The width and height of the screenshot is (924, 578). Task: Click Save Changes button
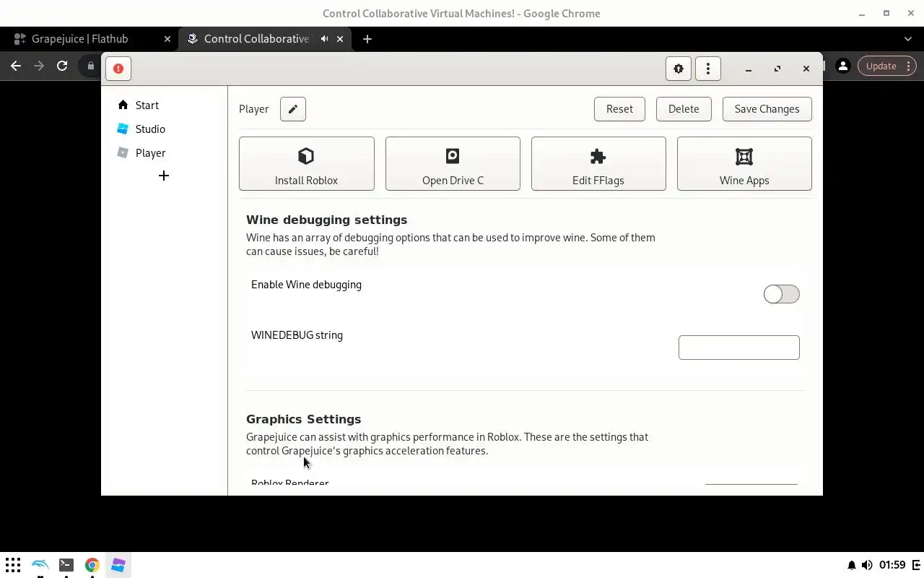(767, 109)
